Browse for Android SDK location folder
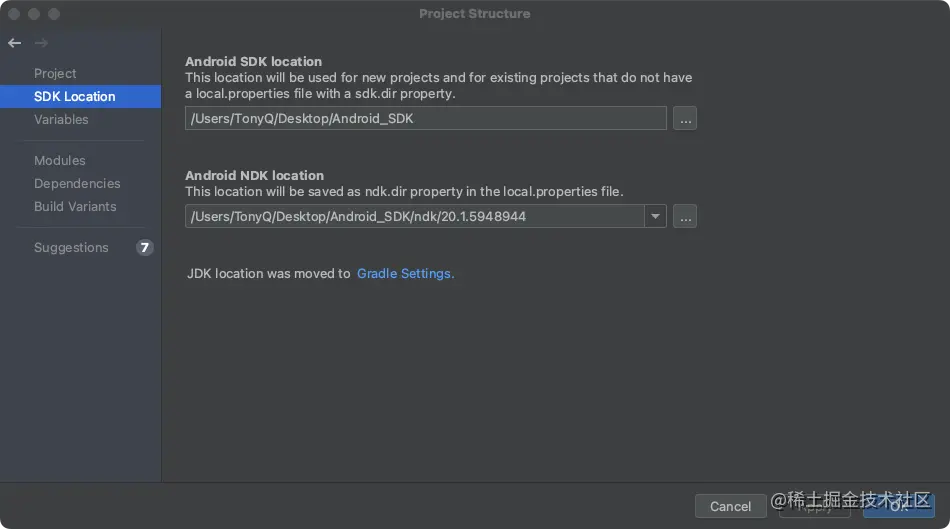Viewport: 950px width, 529px height. pyautogui.click(x=685, y=118)
